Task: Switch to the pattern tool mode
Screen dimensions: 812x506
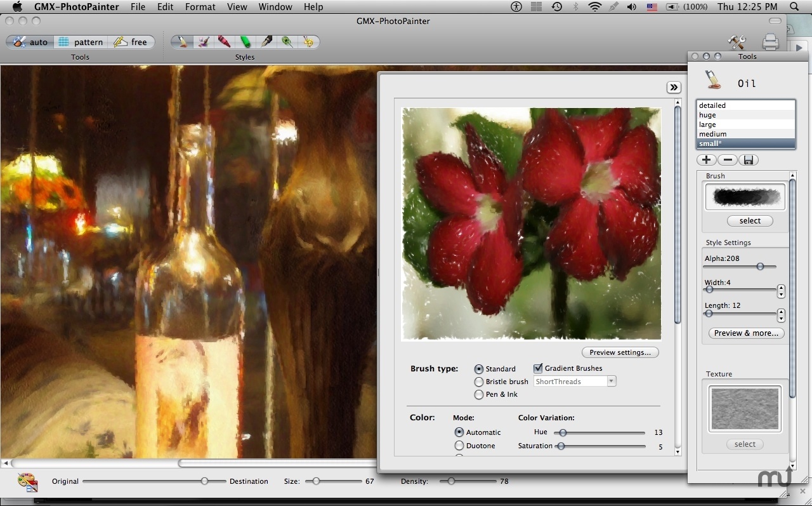Action: (81, 42)
